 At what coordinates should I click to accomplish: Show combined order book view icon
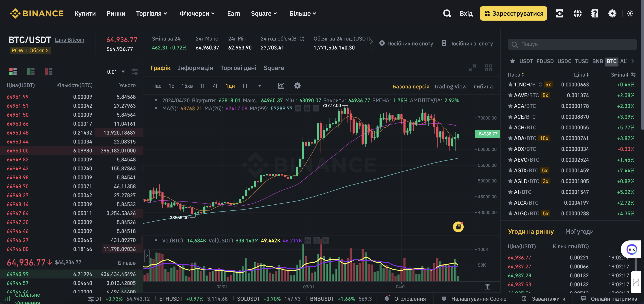13,71
